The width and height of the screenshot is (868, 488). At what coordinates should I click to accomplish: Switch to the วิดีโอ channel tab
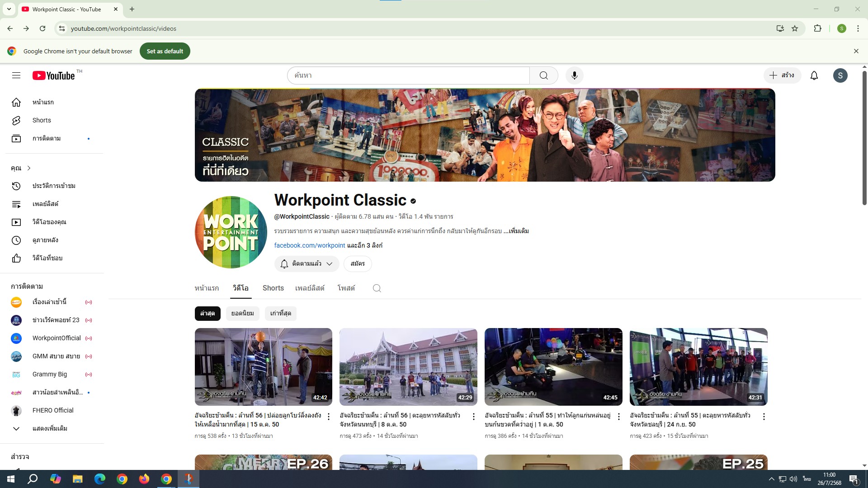[x=241, y=288]
